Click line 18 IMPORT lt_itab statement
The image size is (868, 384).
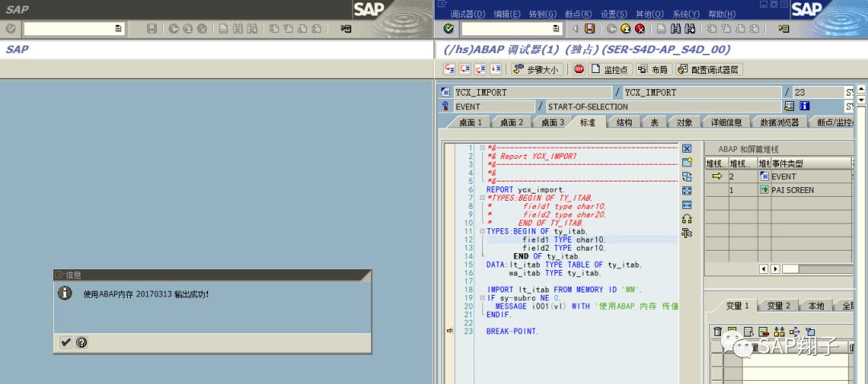565,290
